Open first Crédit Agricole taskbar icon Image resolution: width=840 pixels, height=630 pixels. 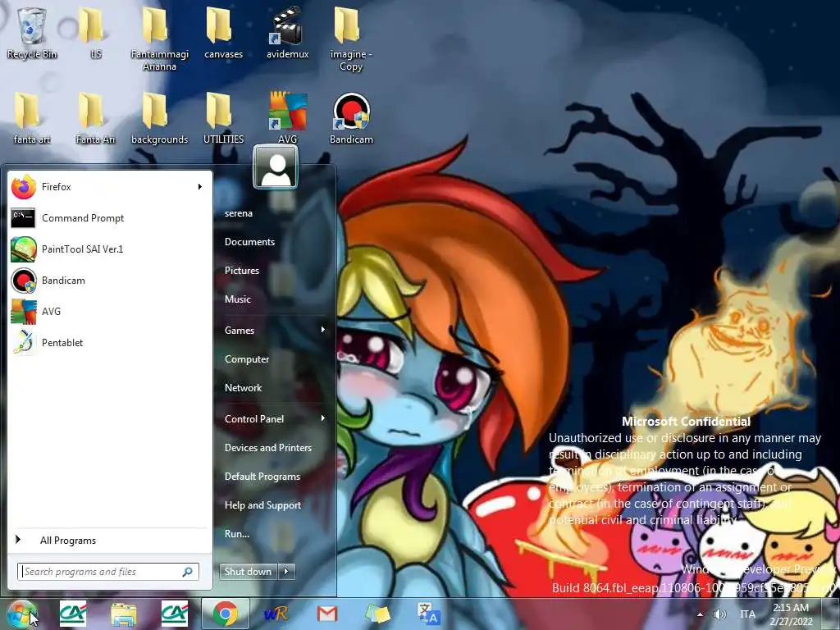[73, 614]
